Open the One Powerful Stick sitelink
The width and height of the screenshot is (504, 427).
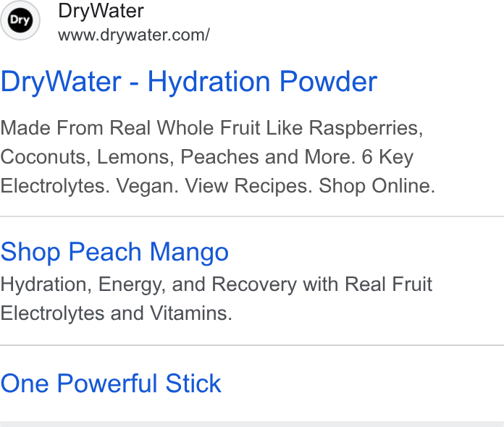[x=111, y=384]
